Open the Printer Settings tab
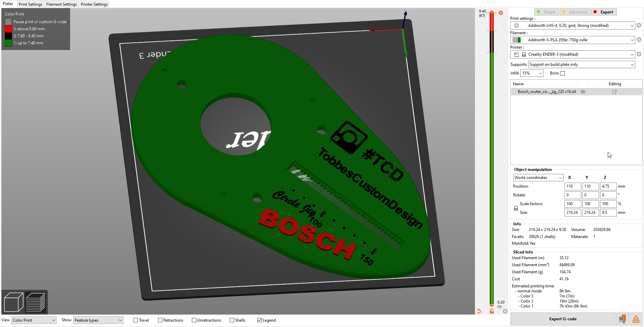 coord(94,4)
